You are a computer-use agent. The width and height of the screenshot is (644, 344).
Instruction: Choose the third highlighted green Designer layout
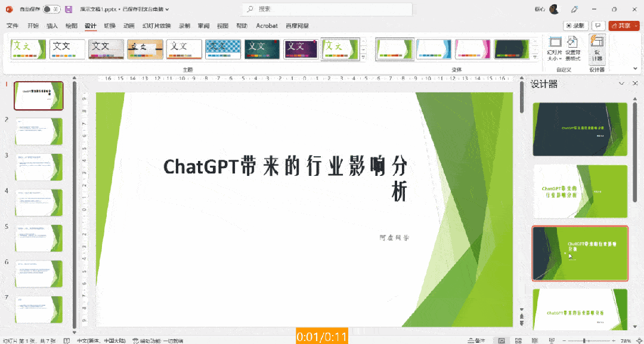[580, 253]
